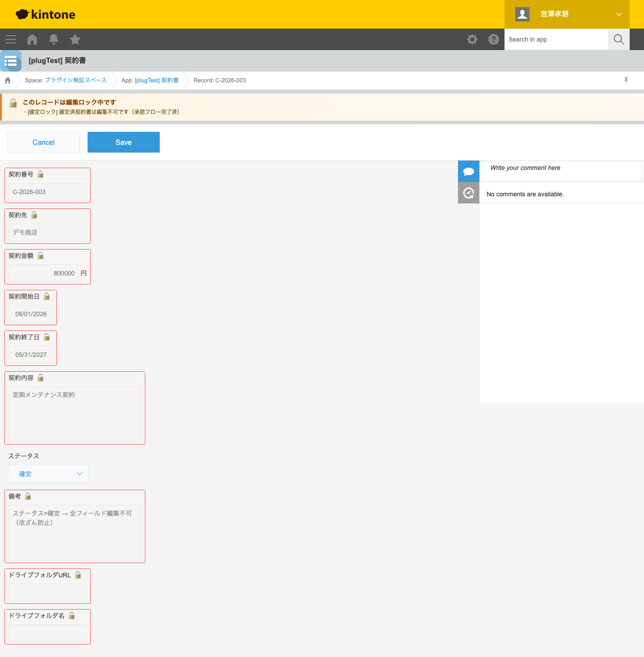Switch to the comments speech bubble tab
Screen dimensions: 644x657
pos(468,171)
